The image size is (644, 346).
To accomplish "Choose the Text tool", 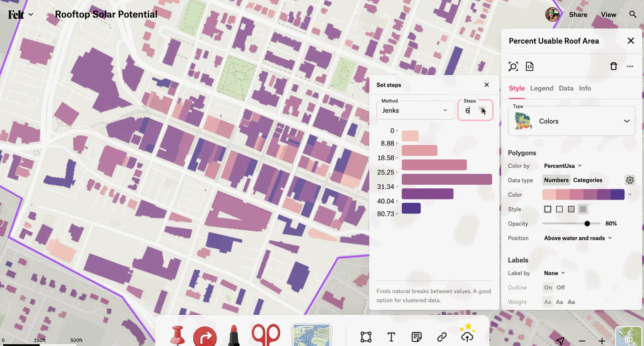I will (391, 337).
